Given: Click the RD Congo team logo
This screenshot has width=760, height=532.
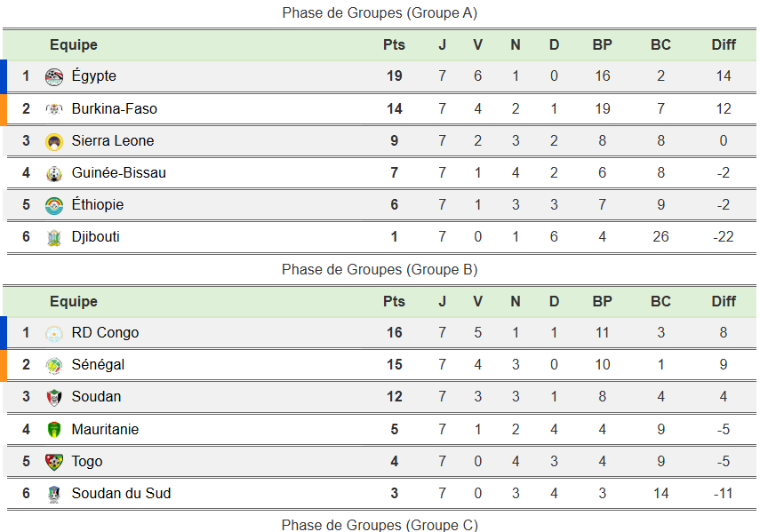Looking at the screenshot, I should coord(54,334).
